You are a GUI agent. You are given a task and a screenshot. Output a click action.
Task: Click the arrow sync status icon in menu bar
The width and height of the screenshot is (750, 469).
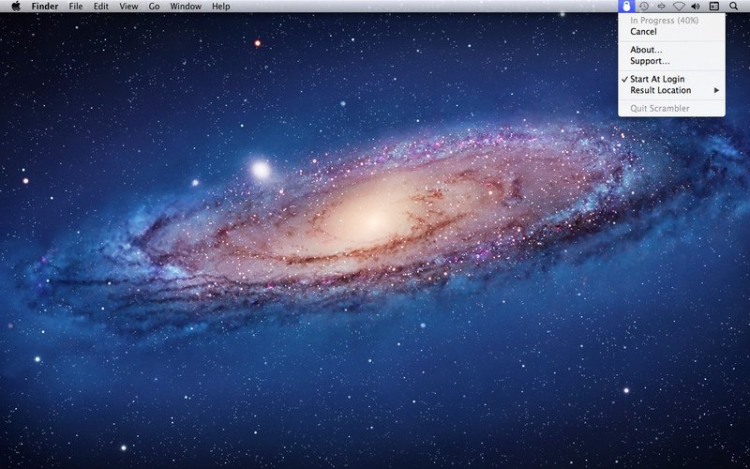pos(661,6)
